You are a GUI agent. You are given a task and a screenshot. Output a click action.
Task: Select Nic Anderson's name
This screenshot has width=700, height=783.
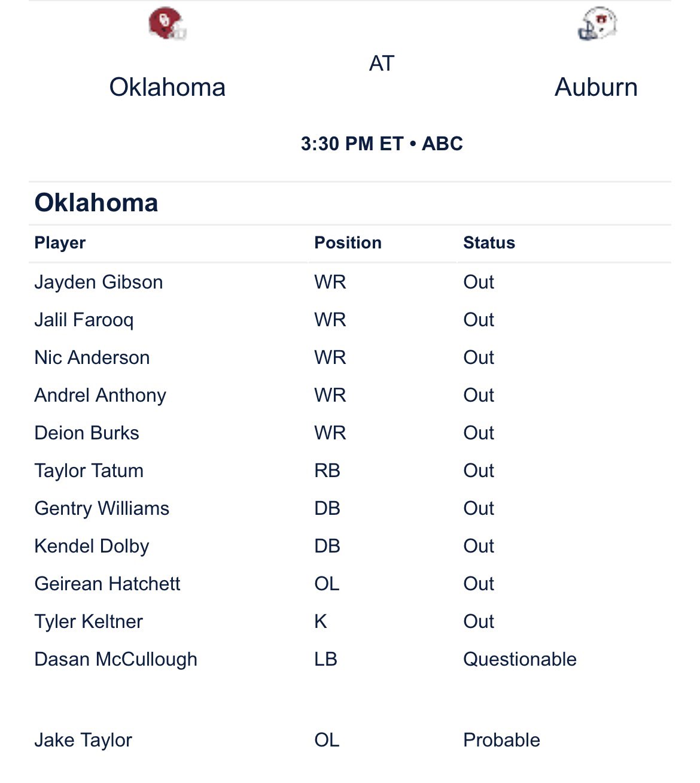click(92, 357)
